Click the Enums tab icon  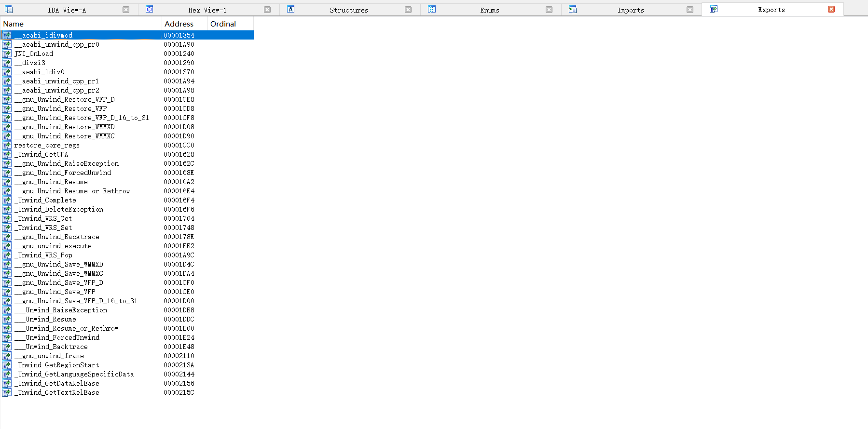432,10
